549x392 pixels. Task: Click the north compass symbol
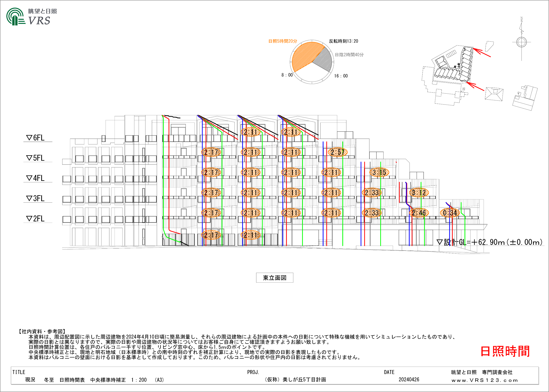[x=521, y=42]
